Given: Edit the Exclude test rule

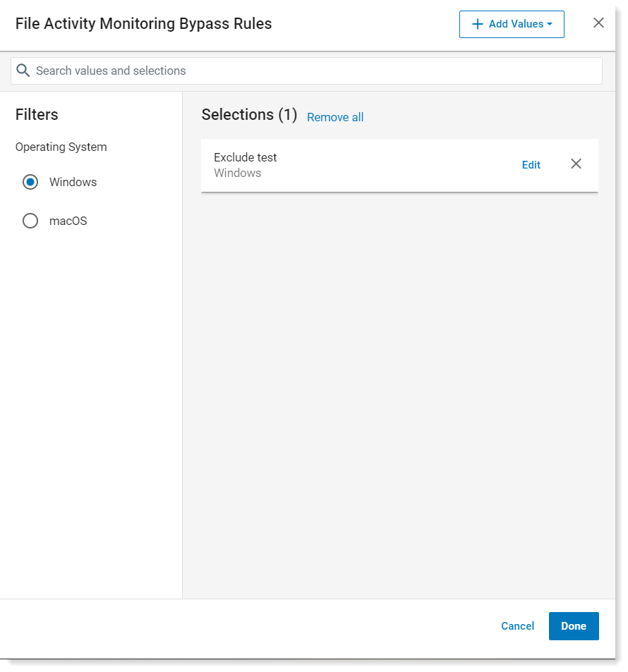Looking at the screenshot, I should tap(531, 165).
